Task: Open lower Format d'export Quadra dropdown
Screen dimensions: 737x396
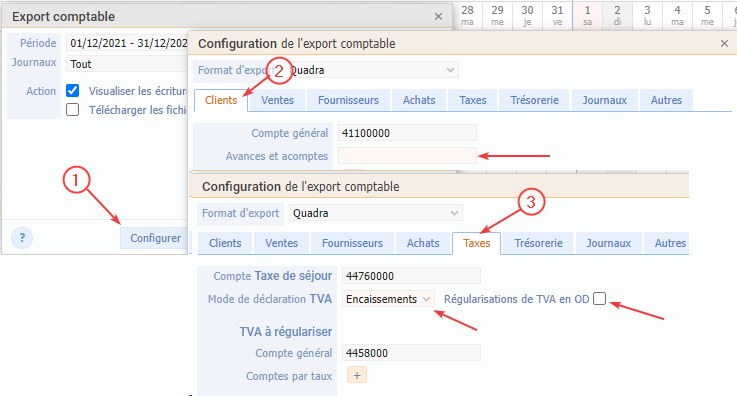Action: (x=376, y=213)
